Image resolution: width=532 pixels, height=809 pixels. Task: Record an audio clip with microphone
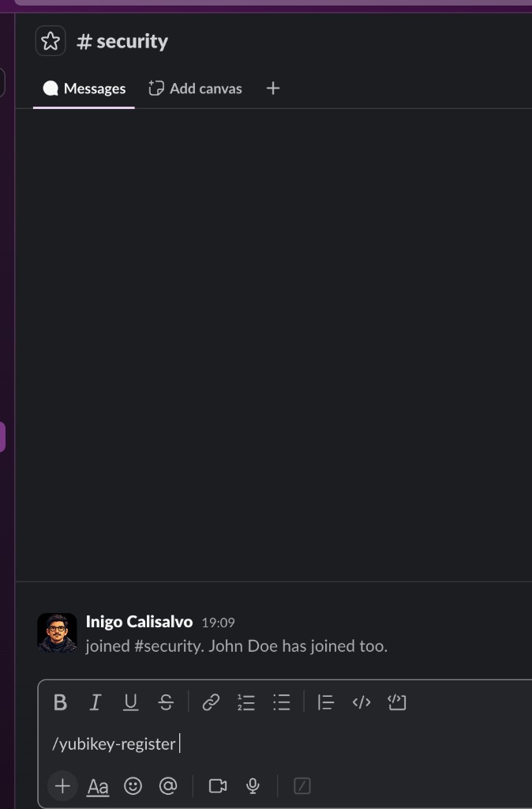pyautogui.click(x=253, y=786)
